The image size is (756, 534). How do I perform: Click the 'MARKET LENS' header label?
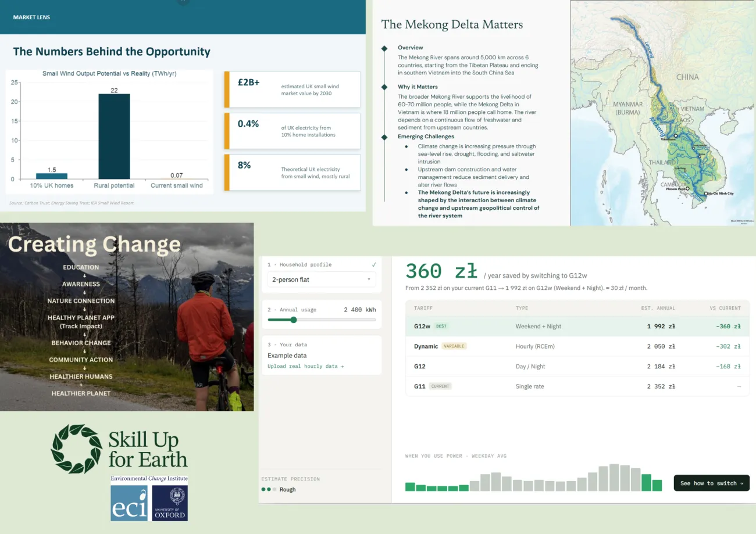(31, 17)
